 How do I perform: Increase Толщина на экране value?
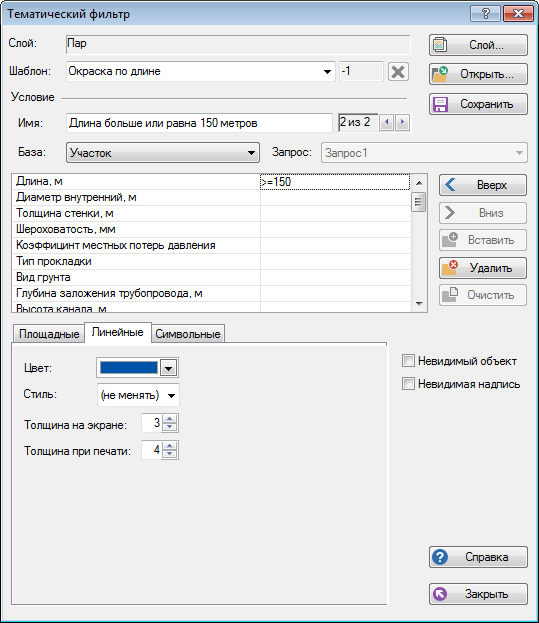pyautogui.click(x=170, y=419)
